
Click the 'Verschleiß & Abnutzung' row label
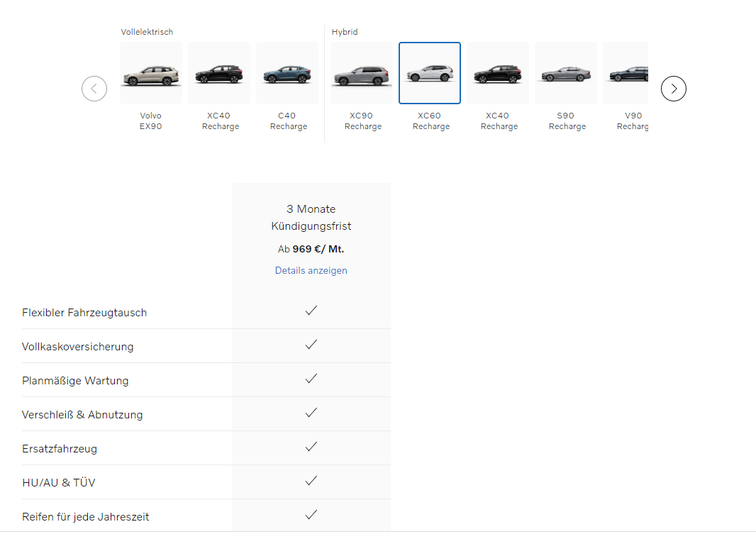(82, 415)
